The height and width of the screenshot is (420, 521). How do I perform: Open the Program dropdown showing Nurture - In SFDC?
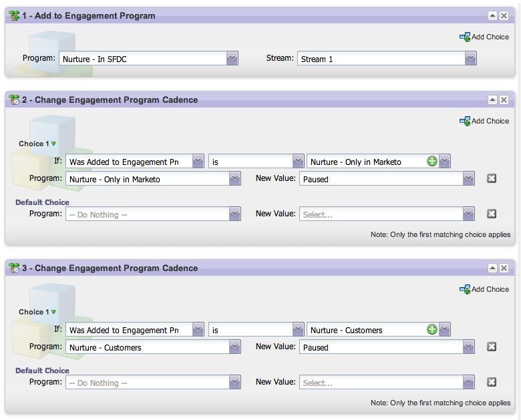click(232, 59)
